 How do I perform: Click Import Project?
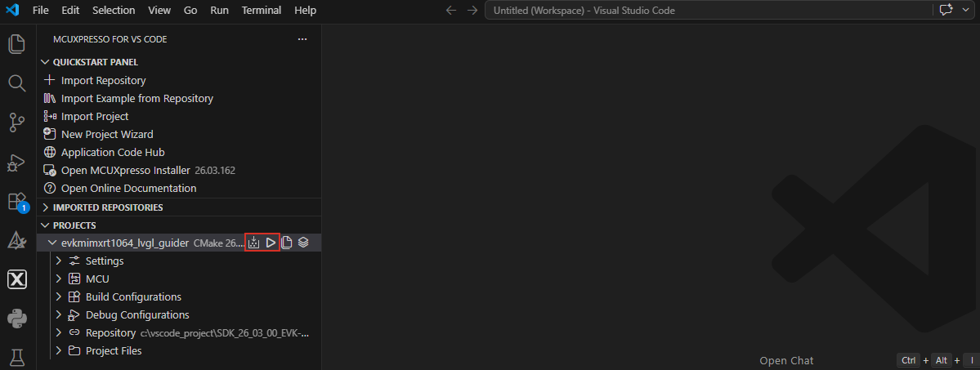tap(94, 117)
